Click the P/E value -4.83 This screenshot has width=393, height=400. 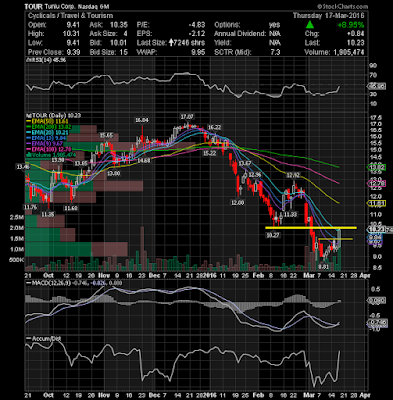coord(197,25)
